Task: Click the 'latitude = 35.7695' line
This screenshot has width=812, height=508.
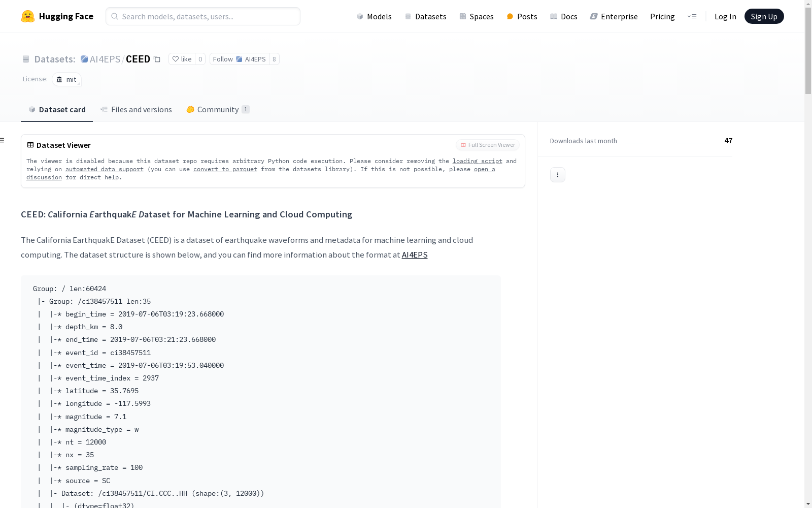Action: [102, 391]
